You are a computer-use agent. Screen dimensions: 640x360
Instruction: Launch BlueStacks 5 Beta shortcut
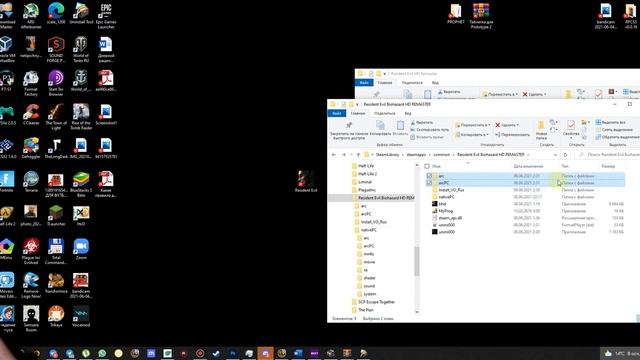tap(81, 184)
